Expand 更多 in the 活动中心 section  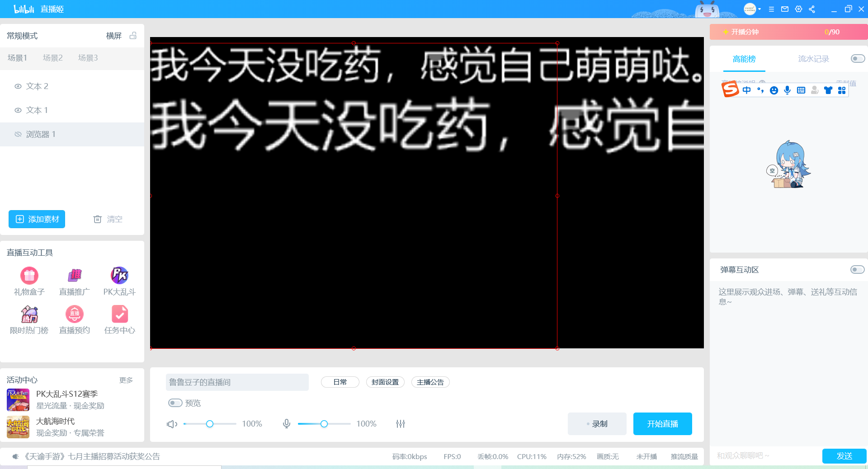(x=126, y=380)
